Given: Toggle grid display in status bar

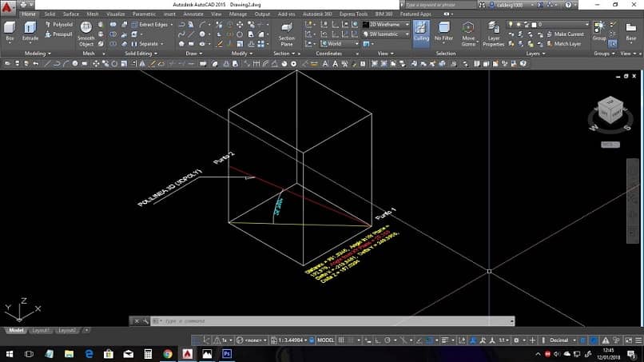Looking at the screenshot, I should pos(341,340).
